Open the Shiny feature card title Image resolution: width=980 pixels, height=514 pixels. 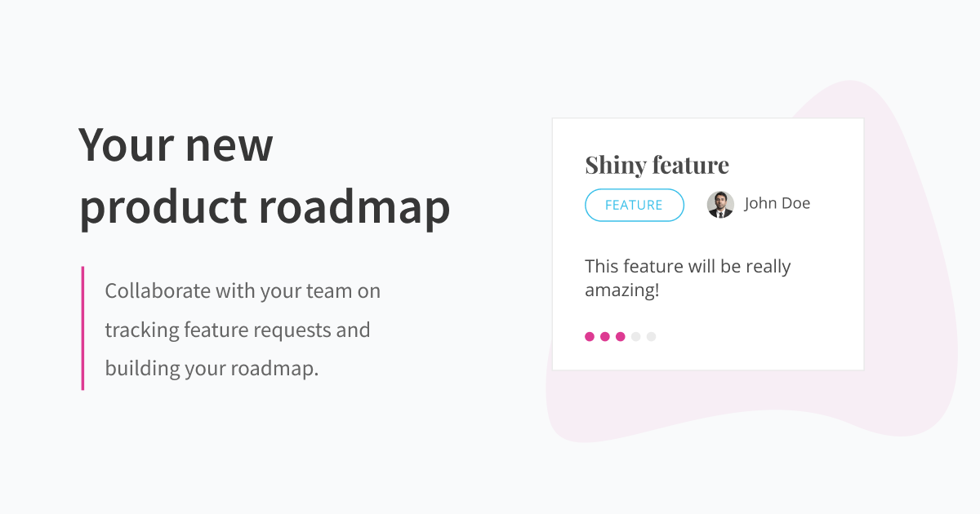pos(657,165)
